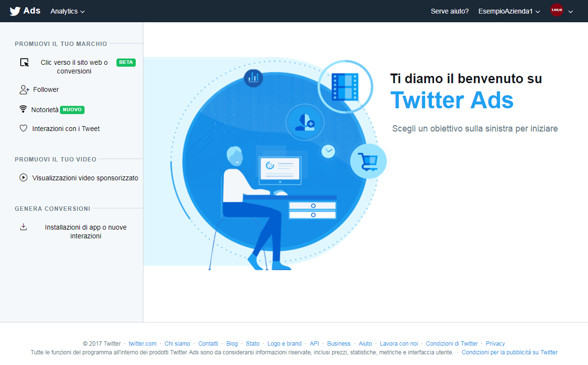This screenshot has width=588, height=365.
Task: Click the Notorietà signal icon
Action: pyautogui.click(x=23, y=109)
